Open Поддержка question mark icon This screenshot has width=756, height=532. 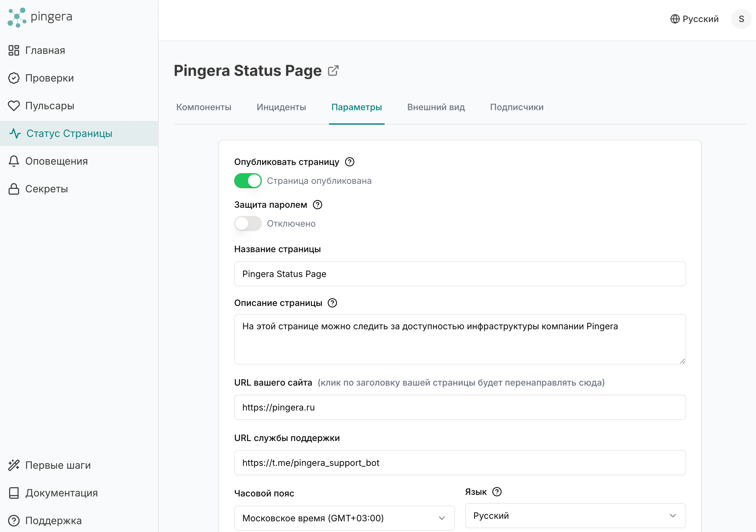point(14,520)
